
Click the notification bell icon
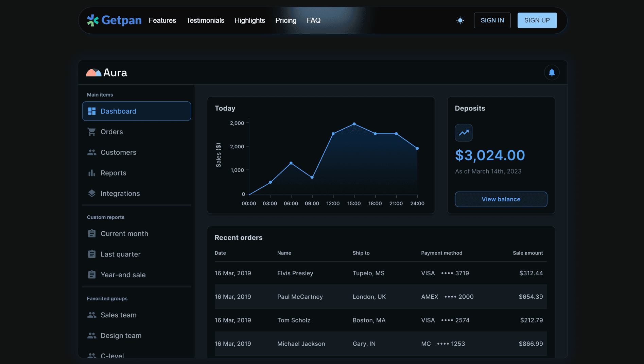coord(552,72)
